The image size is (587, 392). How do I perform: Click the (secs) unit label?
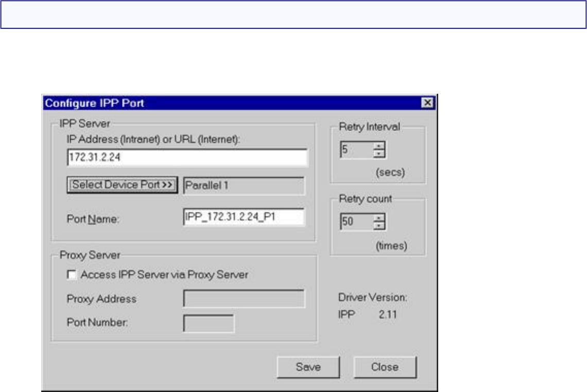coord(390,172)
